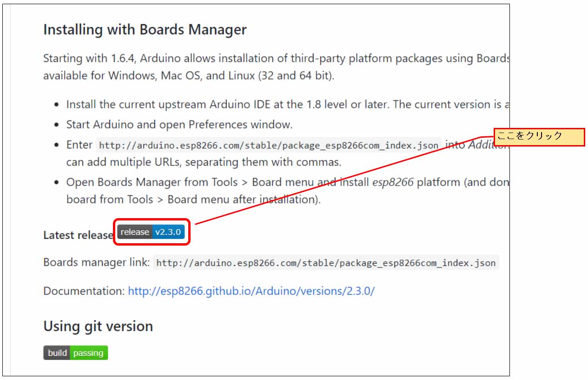588x380 pixels.
Task: Open the esp8266.github.io documentation link
Action: click(251, 291)
